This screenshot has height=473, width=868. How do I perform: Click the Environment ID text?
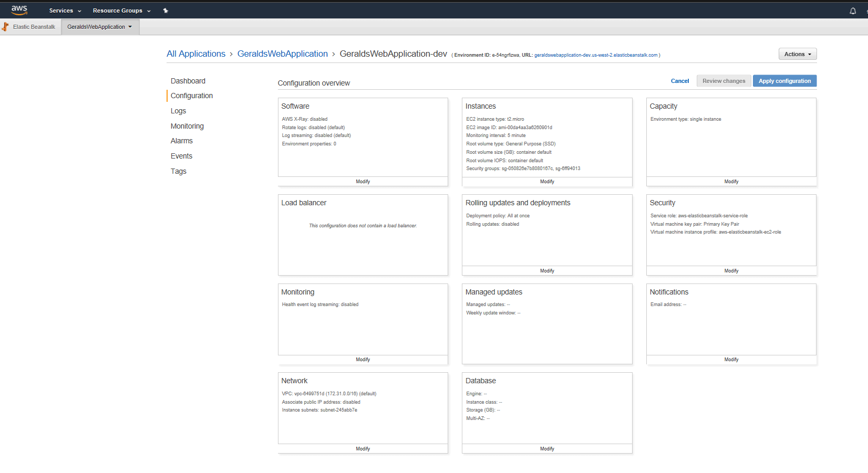pos(487,55)
